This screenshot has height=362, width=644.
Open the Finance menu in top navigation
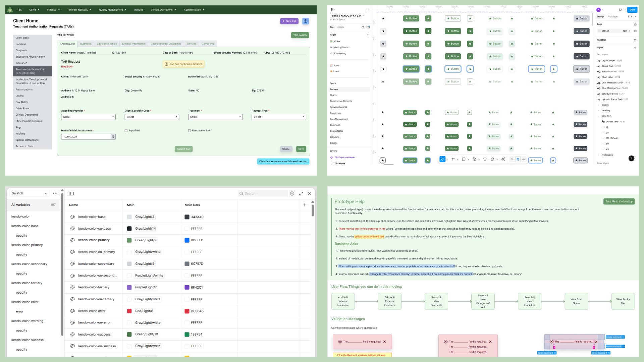coord(53,10)
